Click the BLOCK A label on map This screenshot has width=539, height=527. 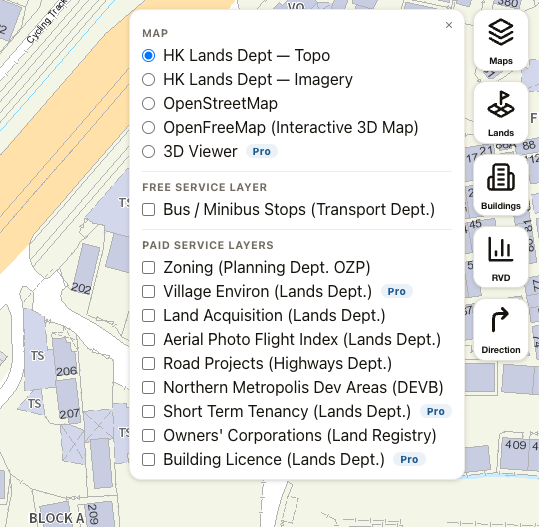click(57, 518)
